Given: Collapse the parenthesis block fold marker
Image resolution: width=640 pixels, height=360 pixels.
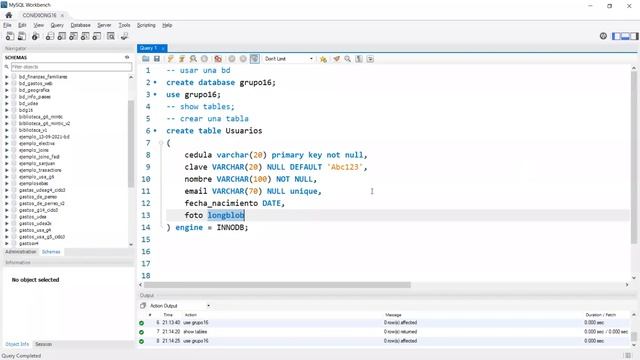Looking at the screenshot, I should click(161, 143).
